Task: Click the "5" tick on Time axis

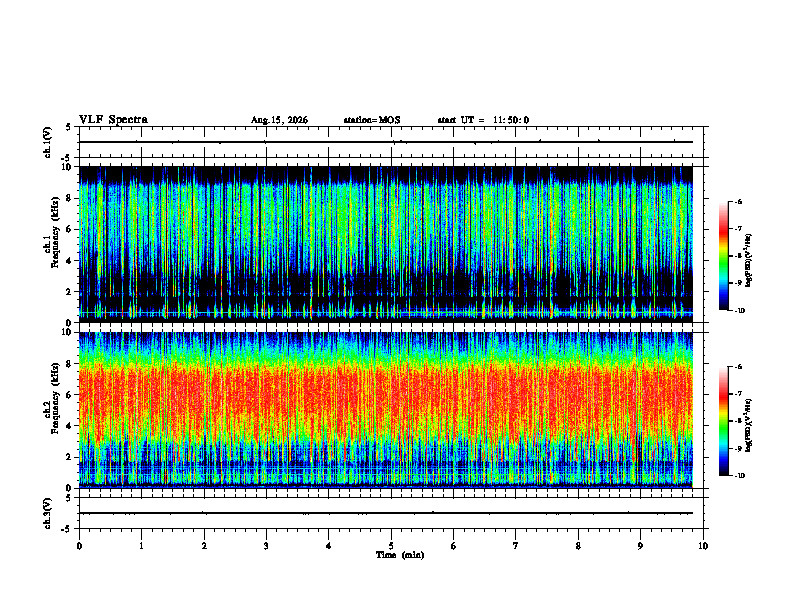Action: (391, 546)
